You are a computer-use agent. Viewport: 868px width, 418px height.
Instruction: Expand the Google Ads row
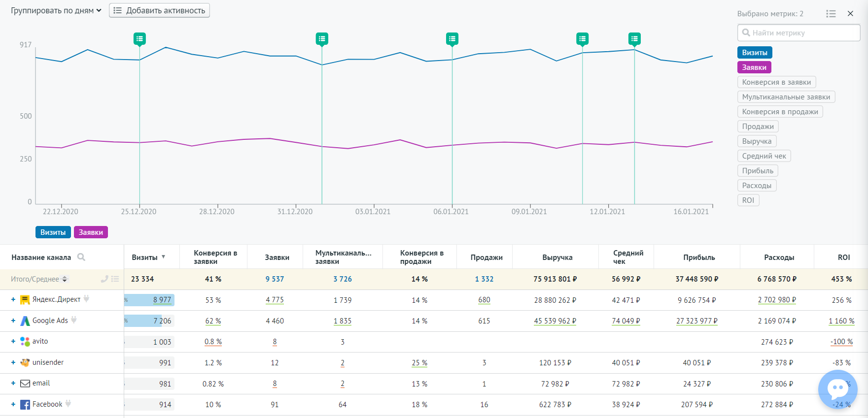(x=13, y=321)
